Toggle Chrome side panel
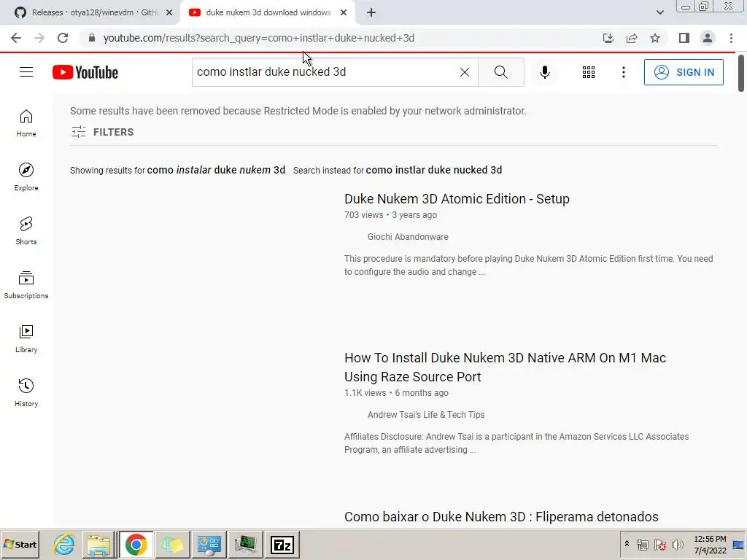Image resolution: width=747 pixels, height=560 pixels. click(x=684, y=38)
